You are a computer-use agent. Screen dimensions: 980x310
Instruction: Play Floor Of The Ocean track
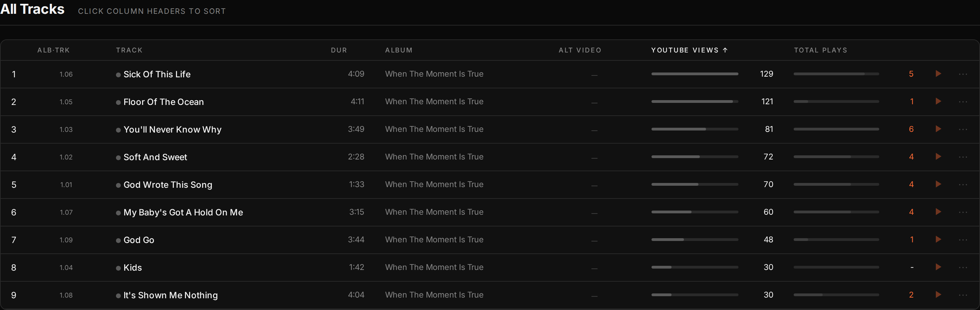pos(938,101)
